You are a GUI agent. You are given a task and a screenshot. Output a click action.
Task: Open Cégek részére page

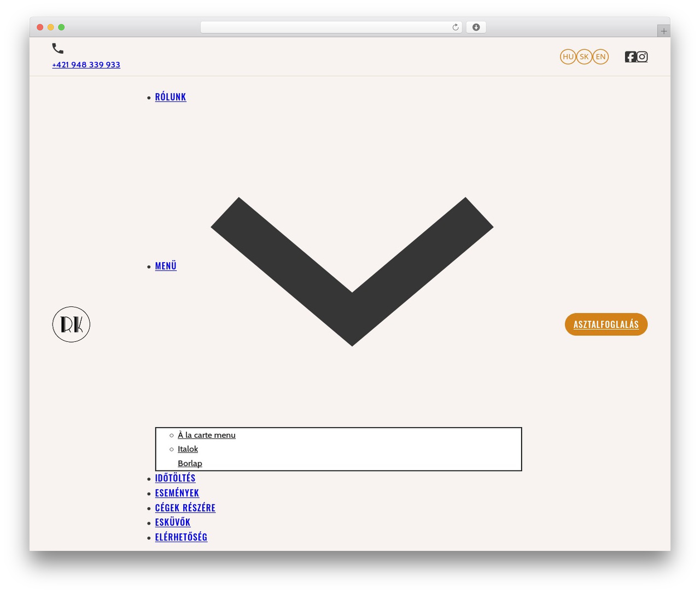coord(185,508)
